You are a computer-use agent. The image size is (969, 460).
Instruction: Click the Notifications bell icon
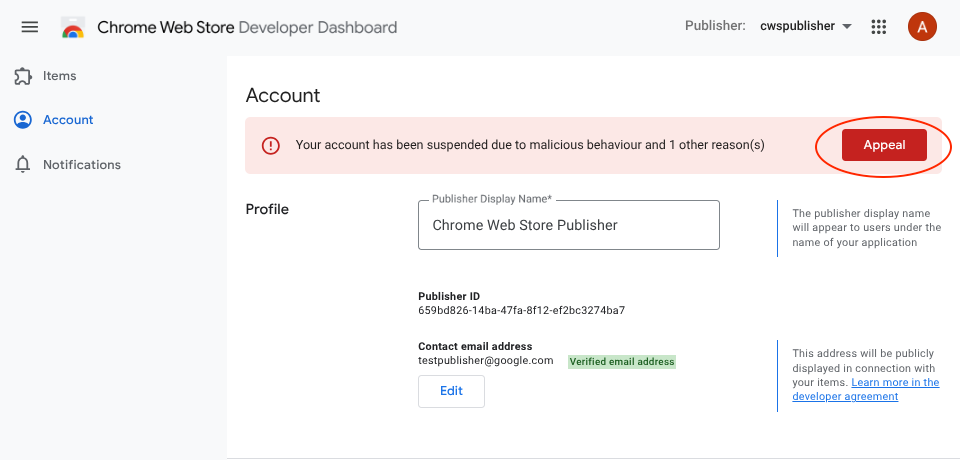(x=23, y=165)
